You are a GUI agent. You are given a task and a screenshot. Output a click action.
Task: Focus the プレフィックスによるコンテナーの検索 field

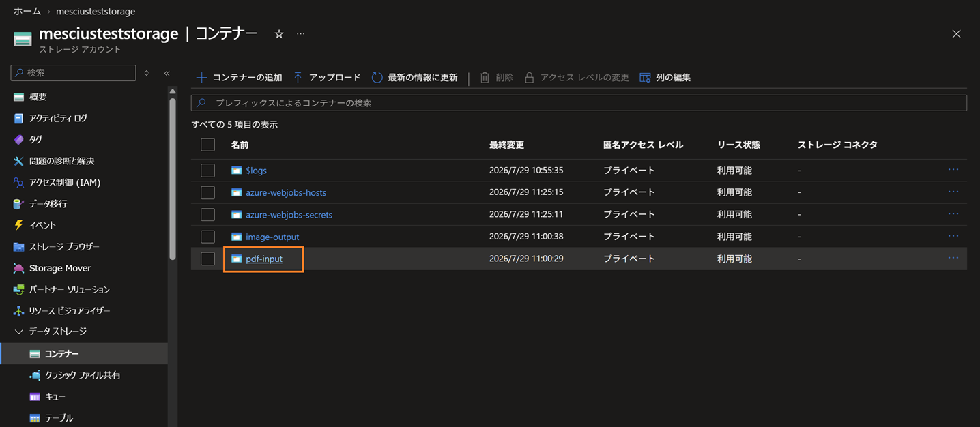579,103
